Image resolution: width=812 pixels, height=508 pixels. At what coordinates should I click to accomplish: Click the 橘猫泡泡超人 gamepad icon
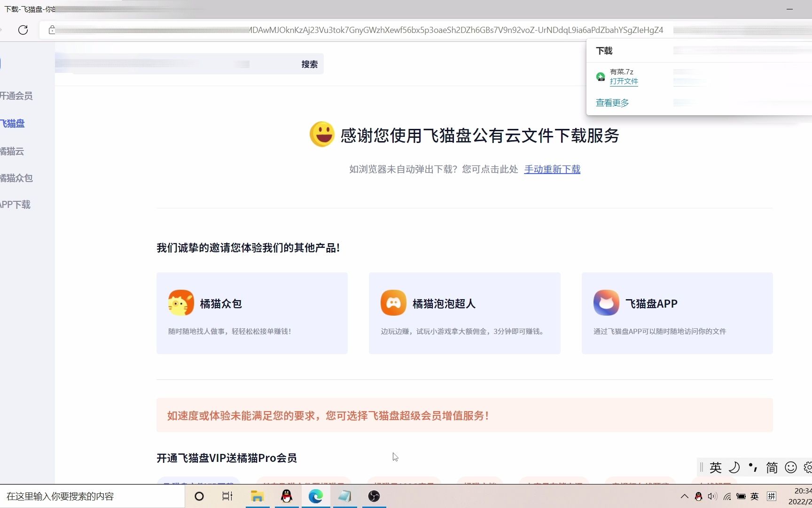click(393, 303)
